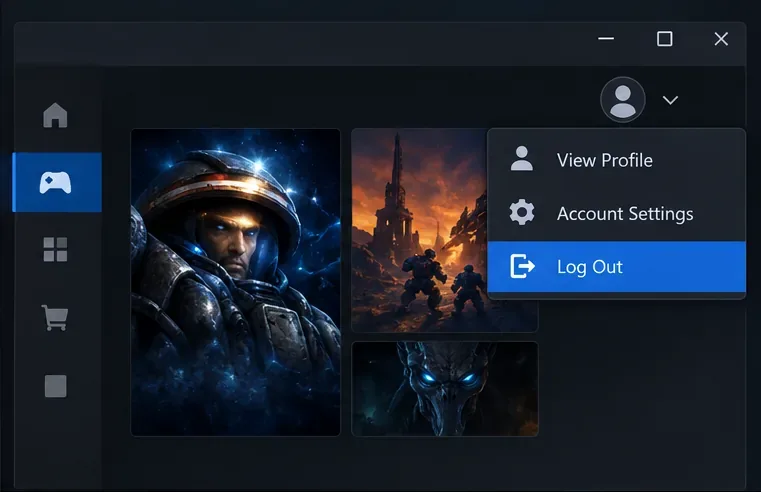This screenshot has height=492, width=761.
Task: Click the person icon beside View Profile
Action: [522, 158]
